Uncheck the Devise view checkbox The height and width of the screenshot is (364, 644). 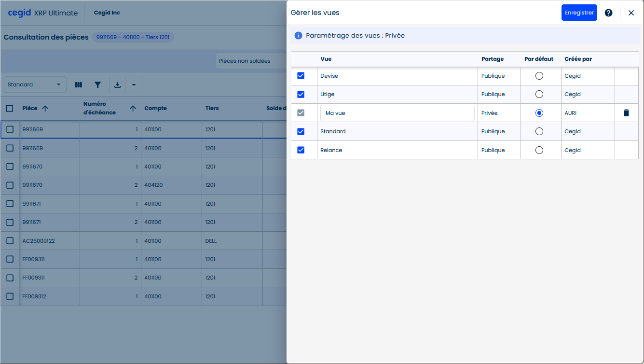(x=301, y=76)
